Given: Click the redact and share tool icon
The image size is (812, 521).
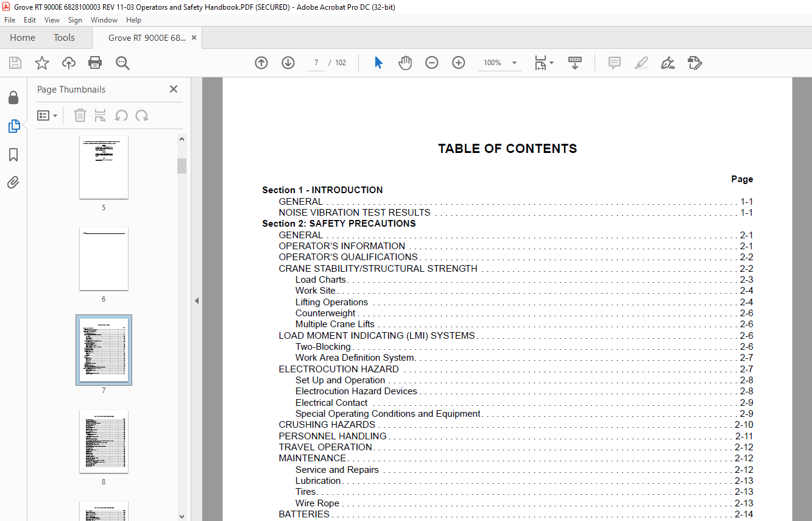Looking at the screenshot, I should click(x=694, y=63).
